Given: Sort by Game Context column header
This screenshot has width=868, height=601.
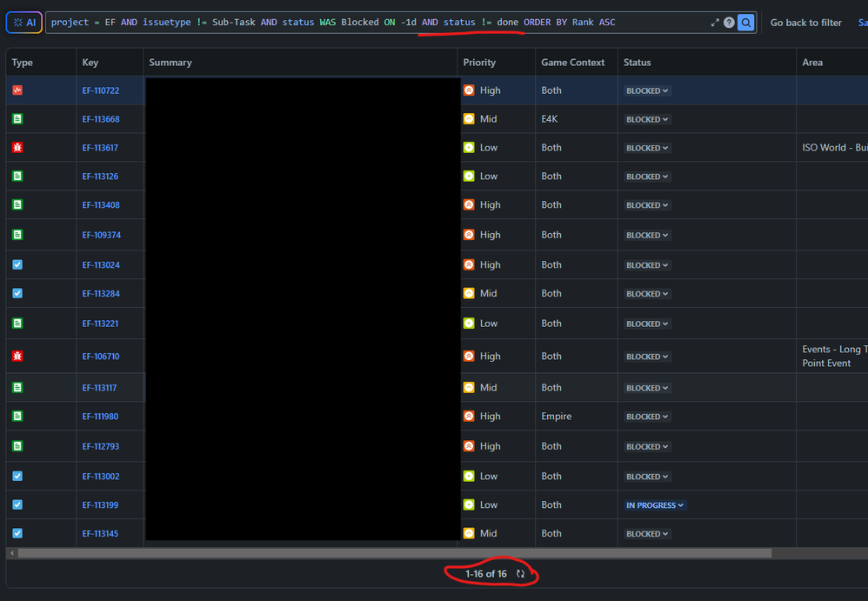Looking at the screenshot, I should 573,63.
